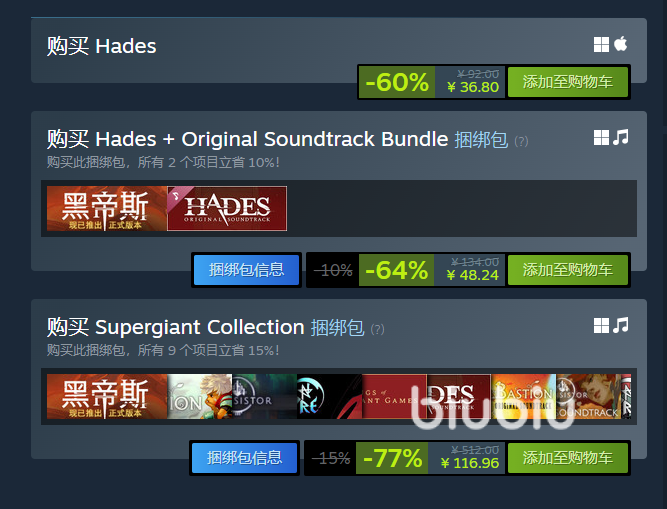Add Hades at ¥36.80 to the cart
667x509 pixels.
click(568, 82)
